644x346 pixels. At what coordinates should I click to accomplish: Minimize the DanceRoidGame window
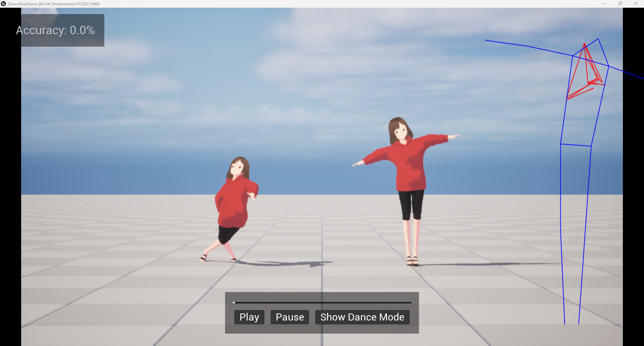pos(605,4)
